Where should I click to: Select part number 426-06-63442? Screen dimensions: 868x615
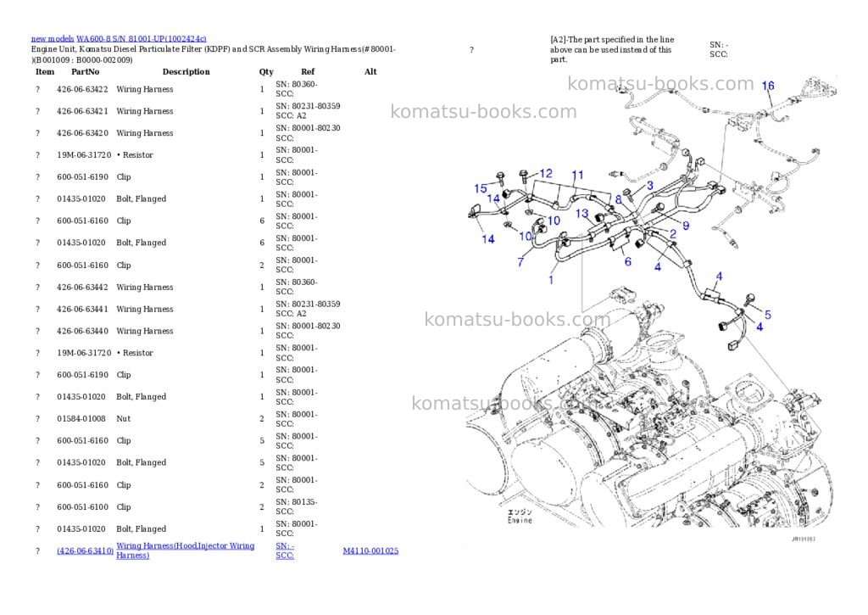tap(82, 288)
